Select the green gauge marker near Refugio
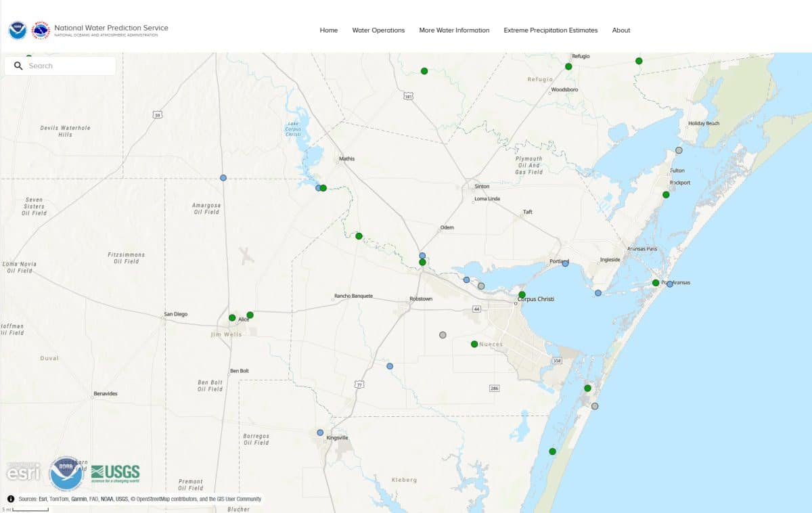 click(567, 66)
